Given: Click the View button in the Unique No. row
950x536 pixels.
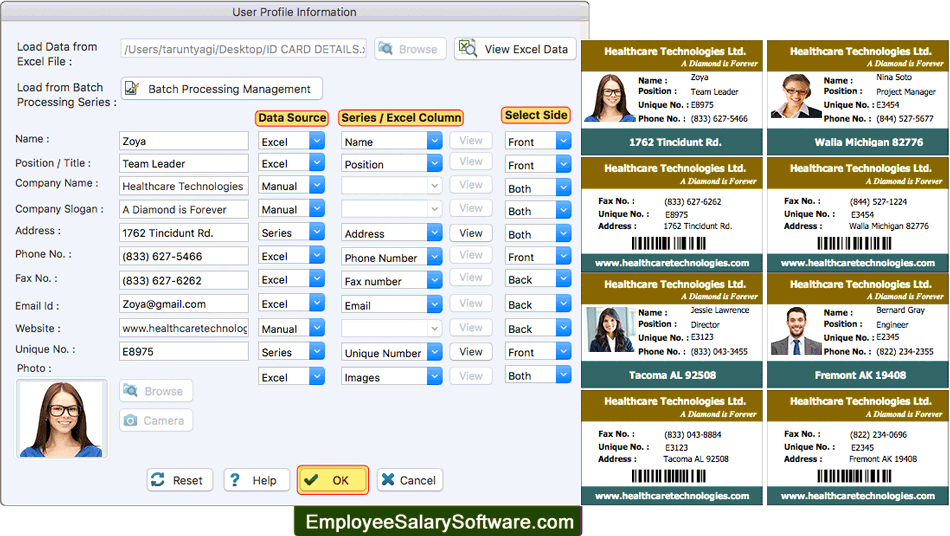Looking at the screenshot, I should tap(471, 352).
